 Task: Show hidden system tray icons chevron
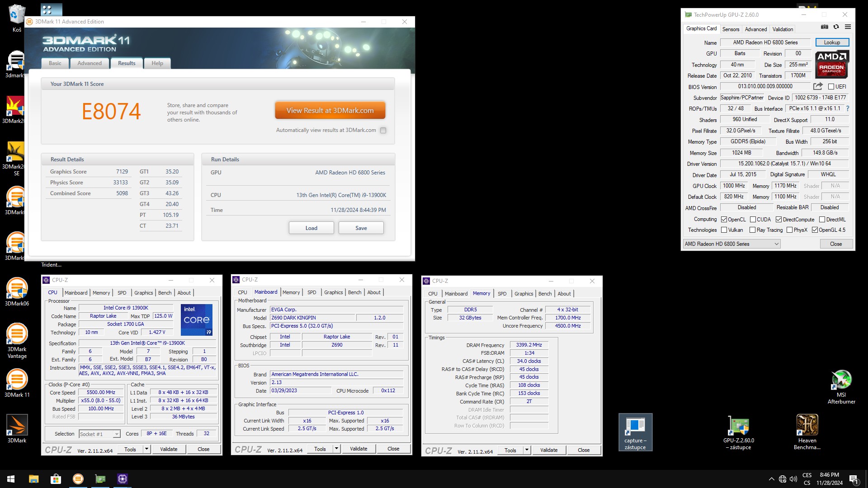771,479
